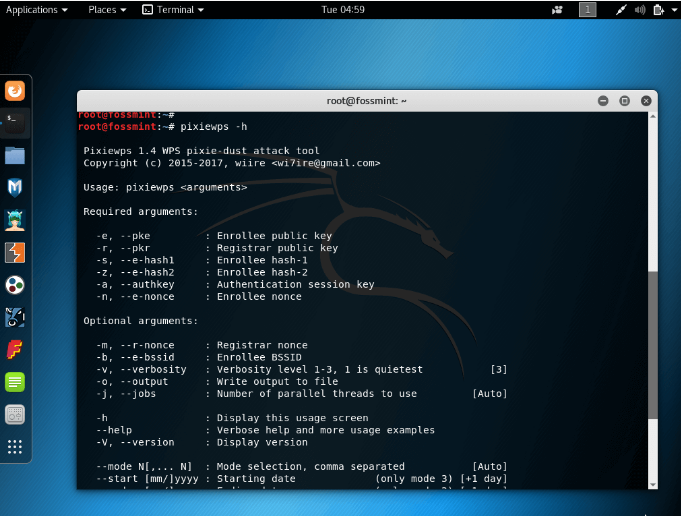681x516 pixels.
Task: Open the Applications menu
Action: [36, 10]
